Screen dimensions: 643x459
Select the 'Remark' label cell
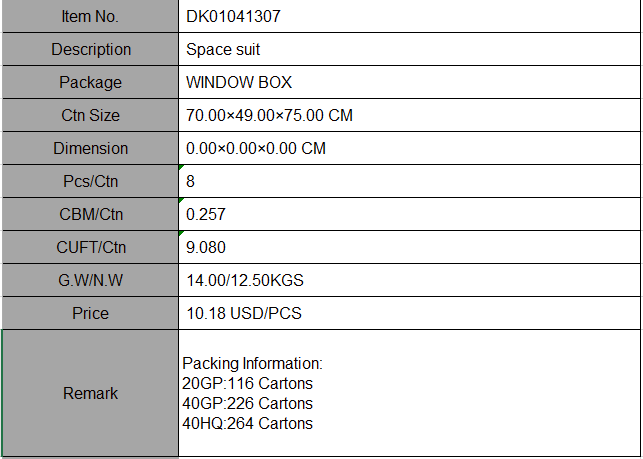[90, 393]
